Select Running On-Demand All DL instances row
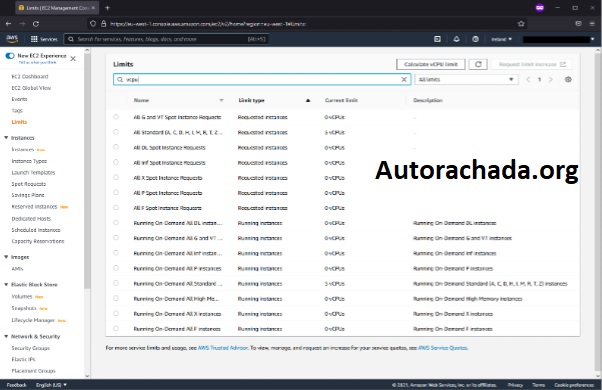 coord(116,223)
